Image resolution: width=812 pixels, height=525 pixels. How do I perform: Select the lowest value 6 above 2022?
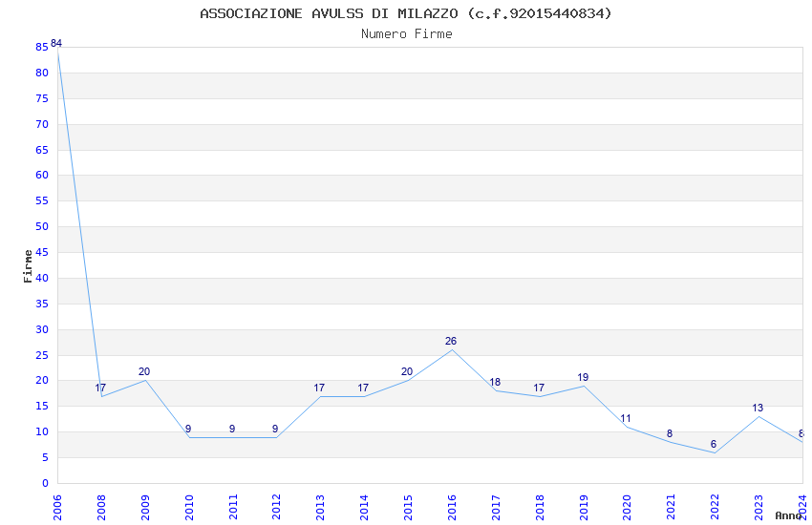pyautogui.click(x=713, y=444)
